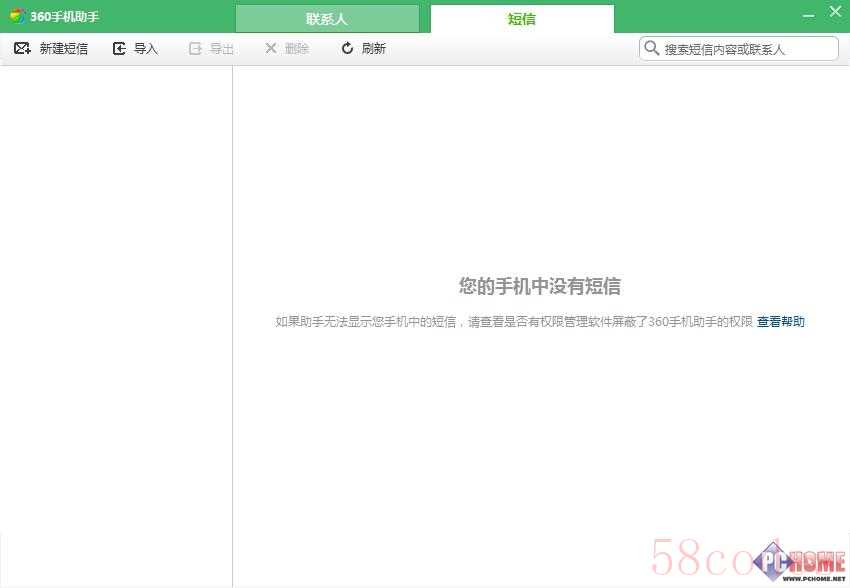Click the 导出 text label
The height and width of the screenshot is (588, 850).
[x=222, y=49]
